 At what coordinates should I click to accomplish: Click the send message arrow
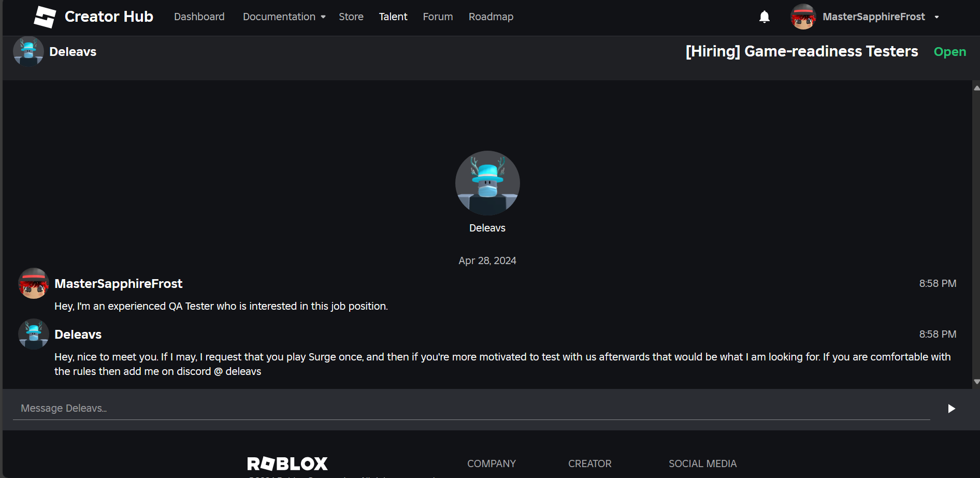tap(952, 408)
